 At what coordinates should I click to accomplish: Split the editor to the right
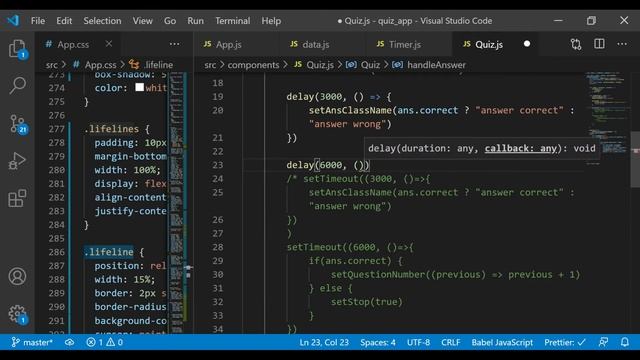[599, 44]
